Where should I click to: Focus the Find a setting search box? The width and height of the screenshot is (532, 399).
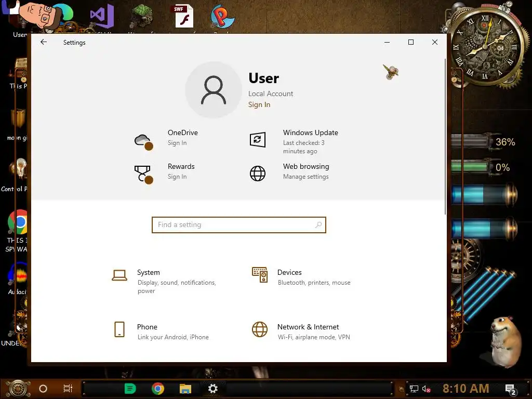[239, 225]
